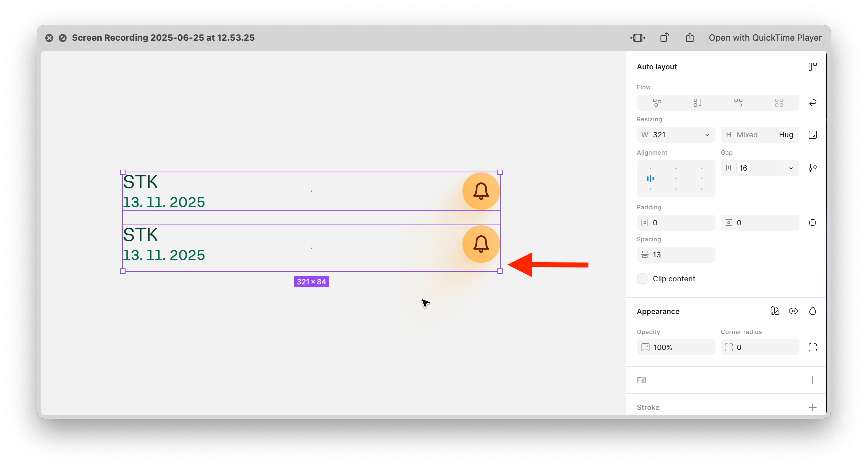Click the first bell notification icon
Screen dimensions: 868x468
481,191
